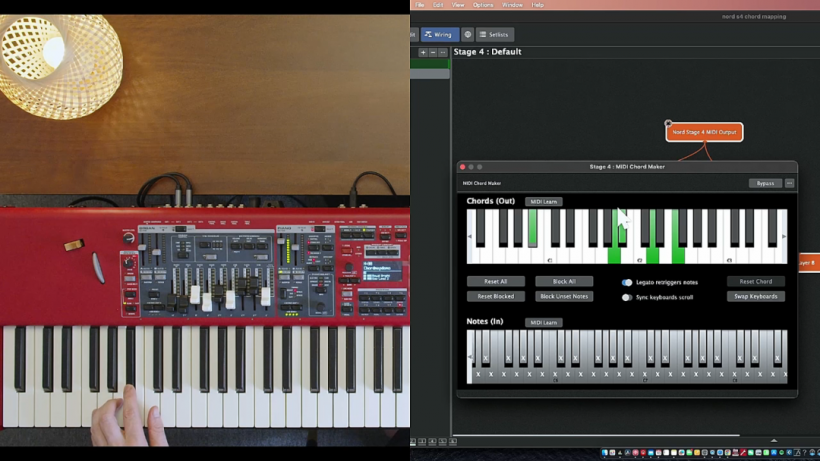
Task: Click the globe icon beside Wiring
Action: 468,34
